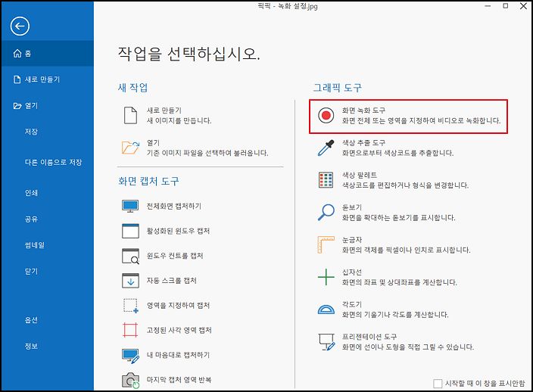
Task: Click the folder icon beside 열기 sidebar
Action: coord(17,106)
